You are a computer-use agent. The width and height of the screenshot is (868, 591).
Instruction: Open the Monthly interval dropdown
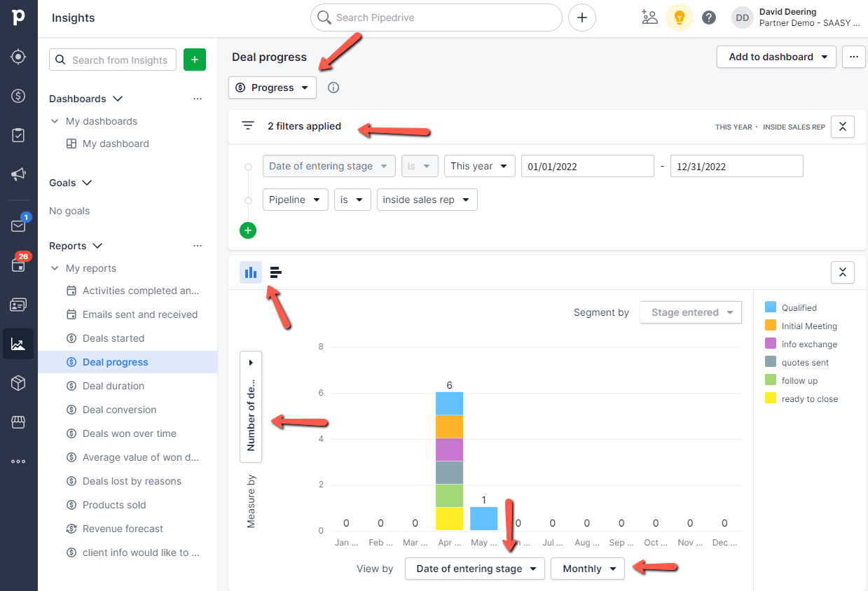(x=588, y=569)
